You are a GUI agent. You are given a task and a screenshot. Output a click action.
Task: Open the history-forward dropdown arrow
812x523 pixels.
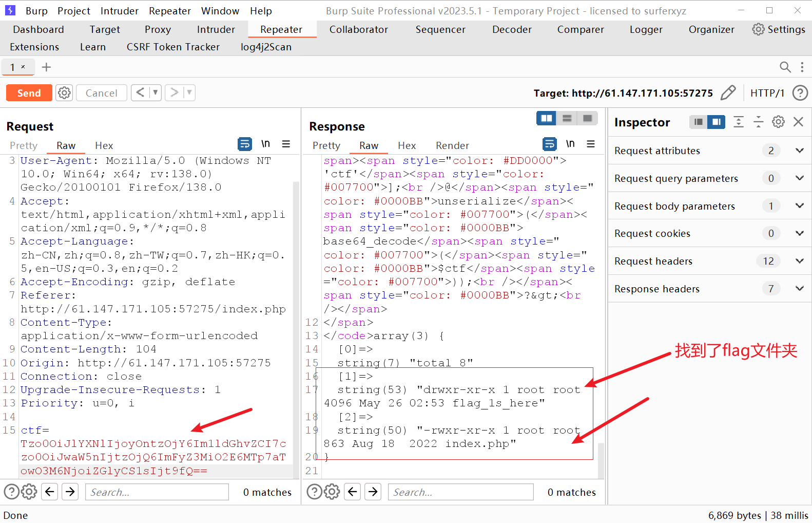189,92
